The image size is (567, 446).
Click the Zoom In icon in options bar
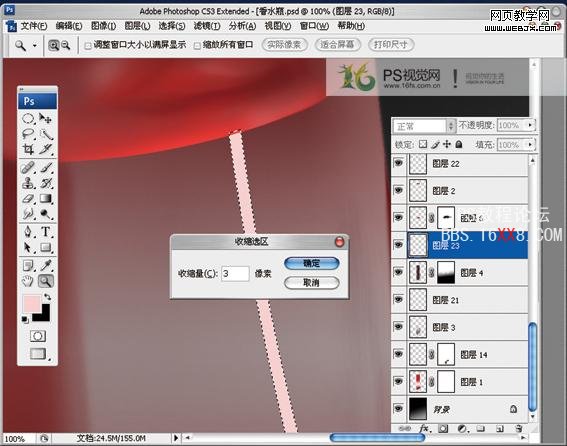[54, 45]
